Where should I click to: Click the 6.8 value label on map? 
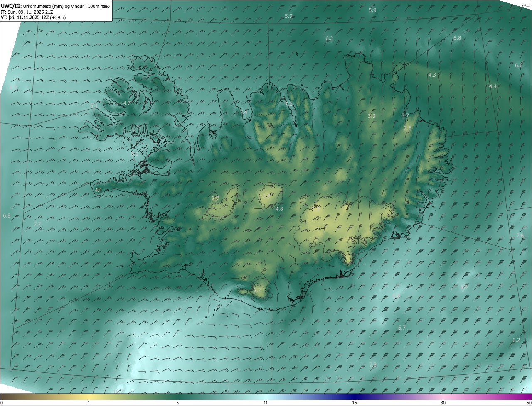(457, 38)
